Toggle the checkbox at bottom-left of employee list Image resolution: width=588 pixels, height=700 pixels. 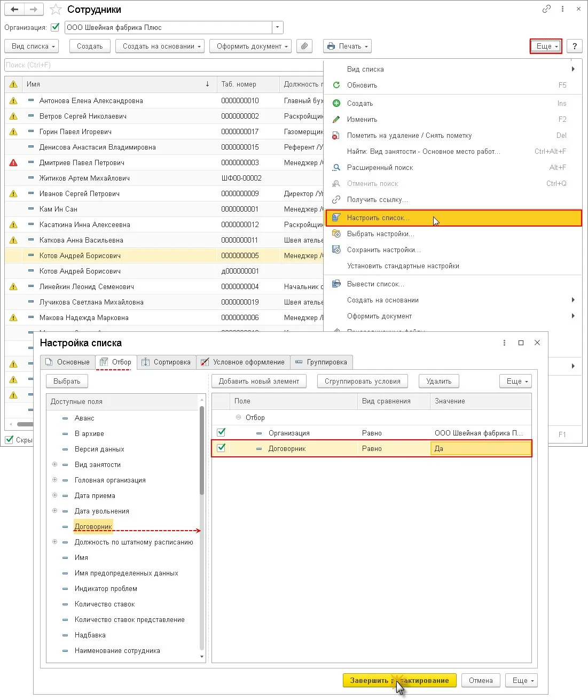point(9,439)
